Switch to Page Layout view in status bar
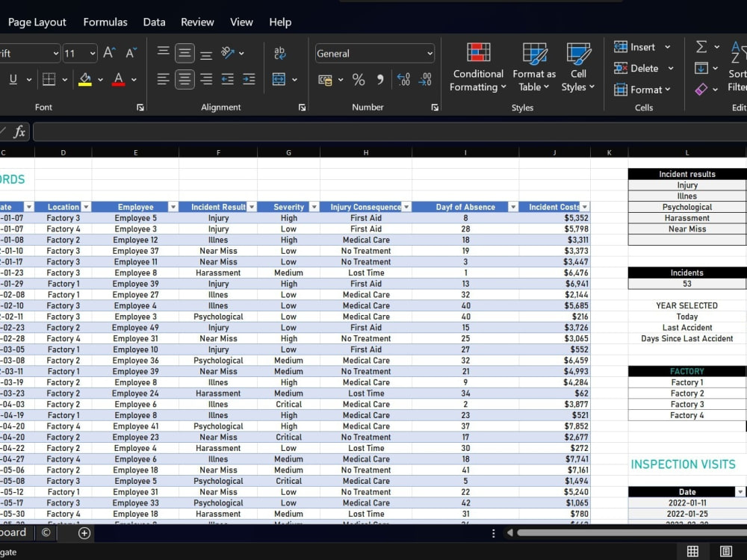The width and height of the screenshot is (747, 560). 726,552
